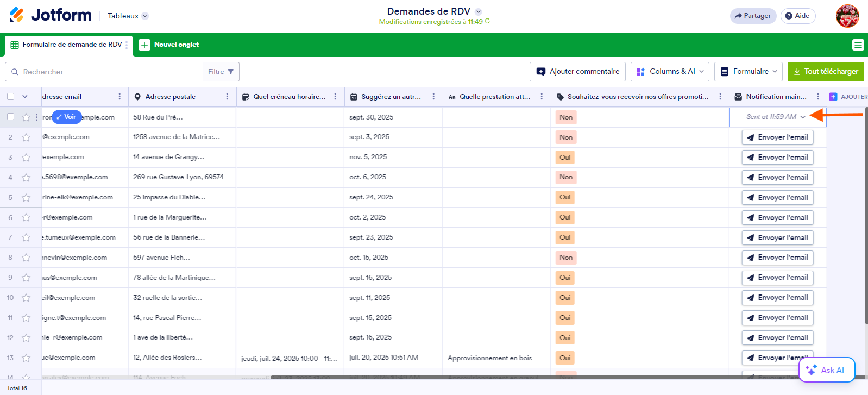Click the Adresse postale location pin icon
The height and width of the screenshot is (395, 868).
pos(137,97)
